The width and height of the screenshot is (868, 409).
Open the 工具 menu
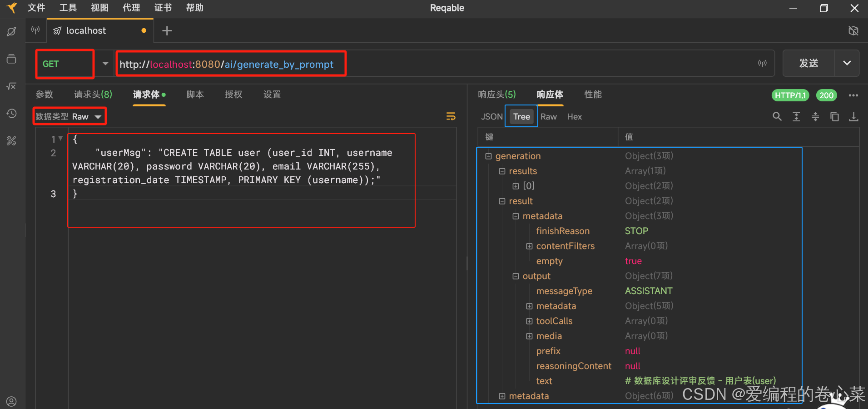tap(68, 8)
